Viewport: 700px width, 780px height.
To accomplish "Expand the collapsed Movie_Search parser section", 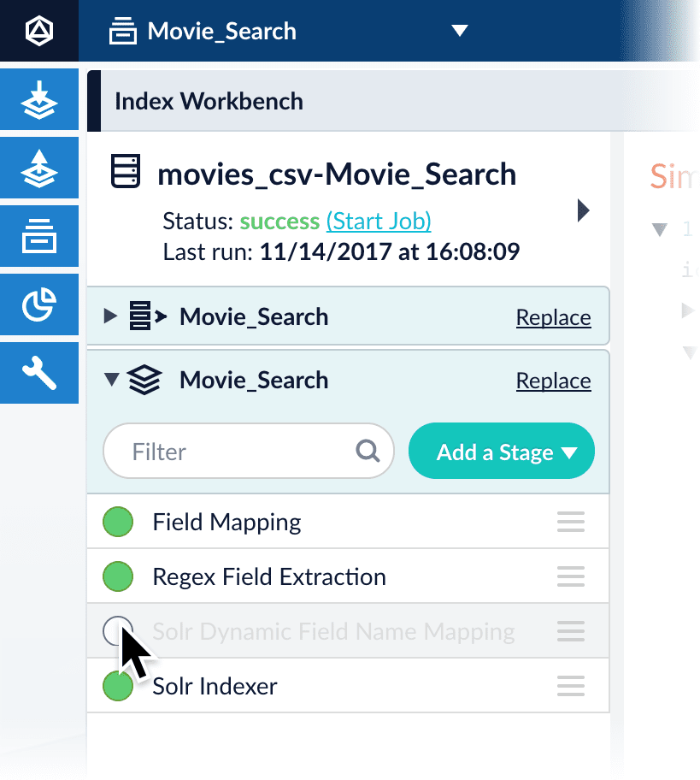I will click(x=109, y=317).
